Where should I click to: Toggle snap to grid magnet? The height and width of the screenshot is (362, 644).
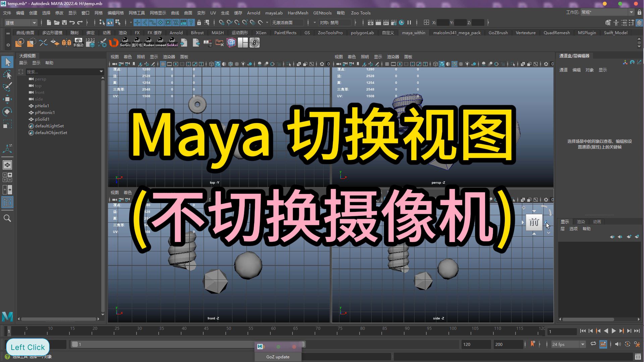[221, 22]
